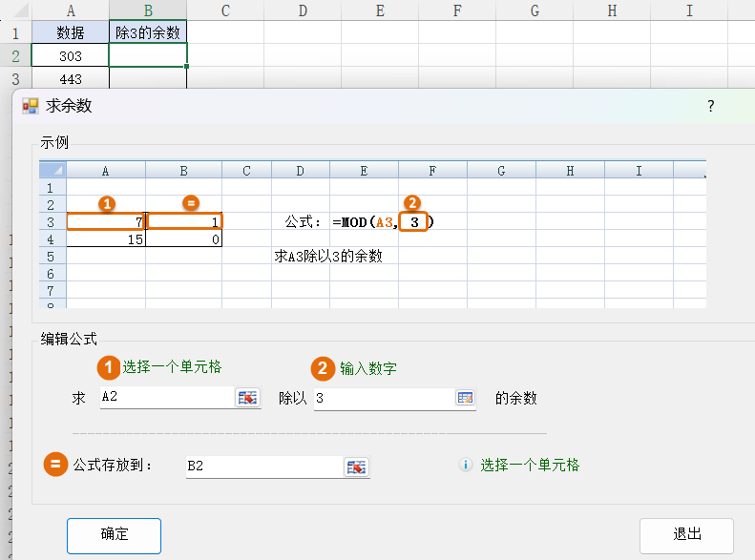Select column C header in the worksheet
This screenshot has height=560, width=755.
(x=225, y=10)
